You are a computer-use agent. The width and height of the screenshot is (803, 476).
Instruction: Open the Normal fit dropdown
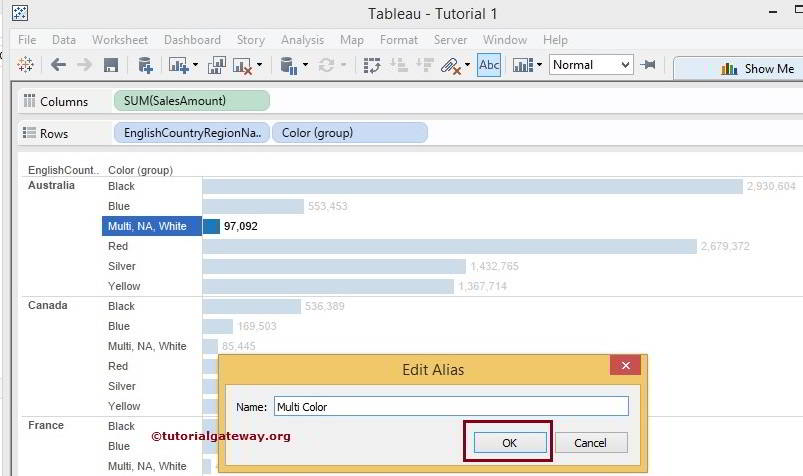(x=591, y=65)
